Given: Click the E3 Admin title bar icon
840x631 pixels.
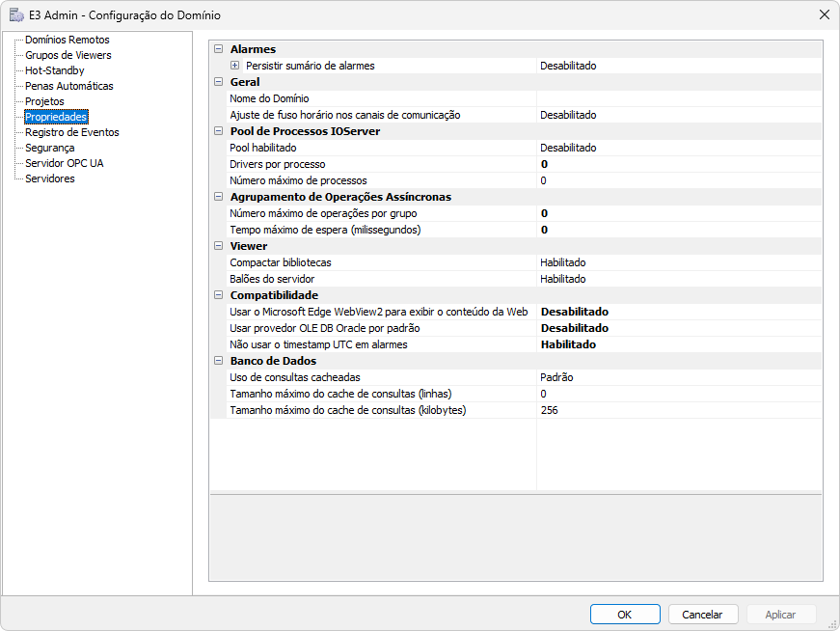Looking at the screenshot, I should (16, 14).
